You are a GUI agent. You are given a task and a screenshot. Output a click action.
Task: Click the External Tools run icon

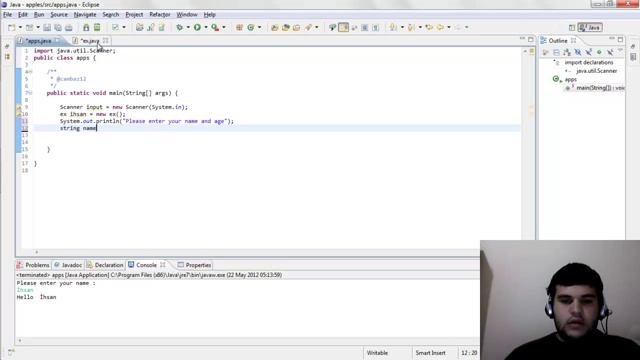pos(215,27)
